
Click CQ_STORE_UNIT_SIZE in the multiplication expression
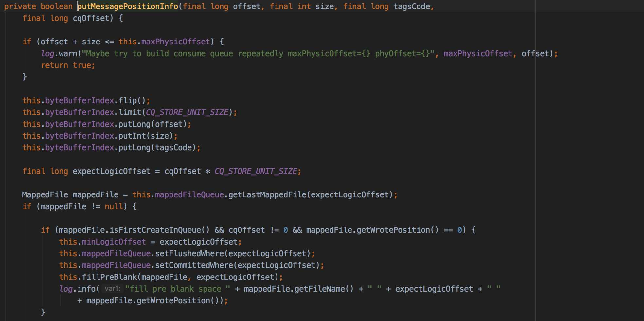coord(256,171)
